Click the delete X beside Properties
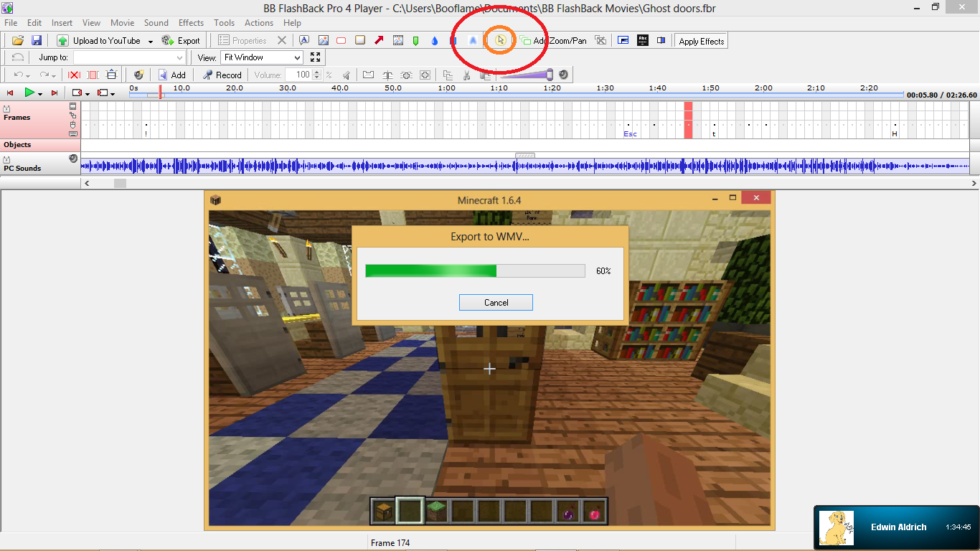The width and height of the screenshot is (980, 551). 282,41
